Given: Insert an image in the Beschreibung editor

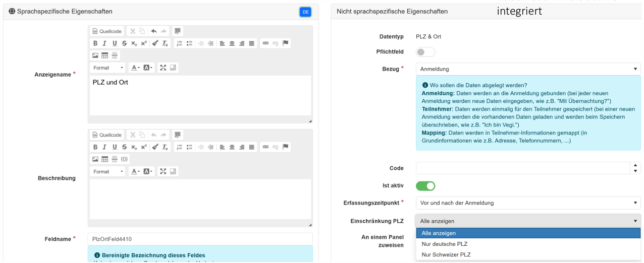Looking at the screenshot, I should point(95,159).
